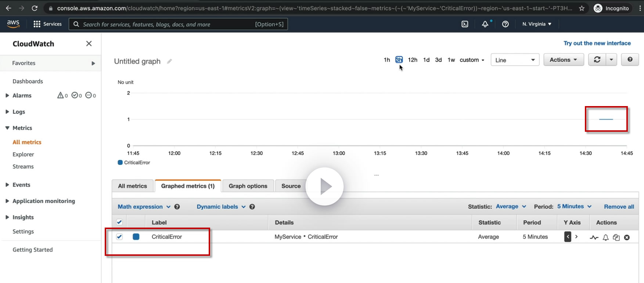Open CloudWatch Settings in the sidebar

tap(23, 232)
